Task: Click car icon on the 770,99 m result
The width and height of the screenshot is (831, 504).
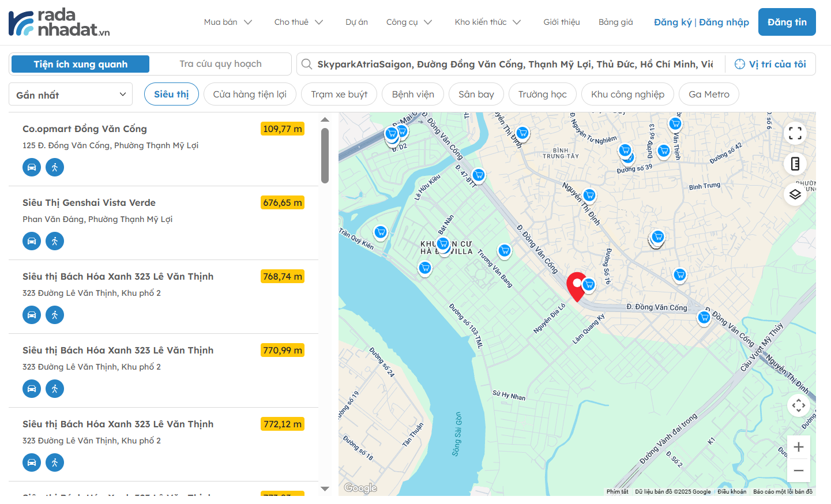Action: pos(32,389)
